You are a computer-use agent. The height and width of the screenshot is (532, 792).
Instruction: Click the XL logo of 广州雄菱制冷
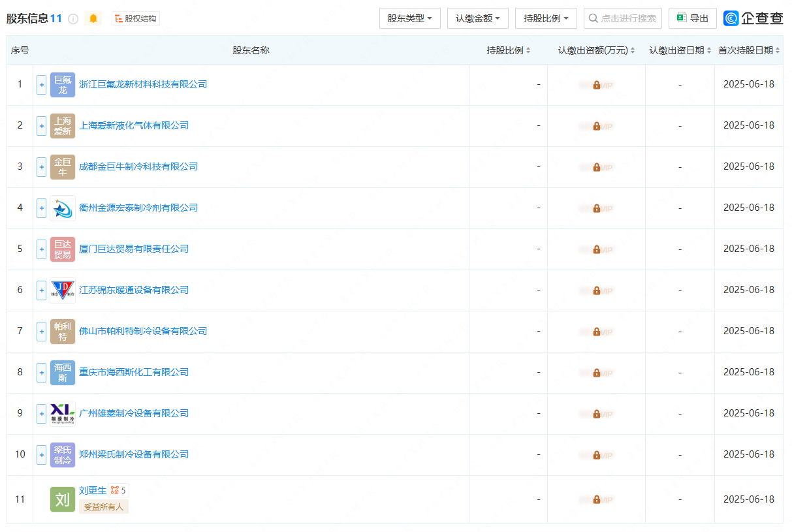coord(63,414)
